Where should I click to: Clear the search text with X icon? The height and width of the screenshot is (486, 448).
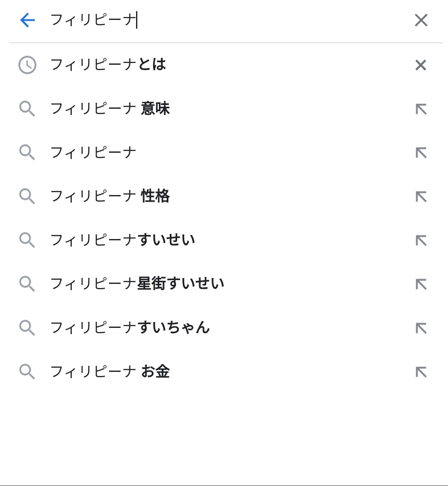pyautogui.click(x=421, y=20)
